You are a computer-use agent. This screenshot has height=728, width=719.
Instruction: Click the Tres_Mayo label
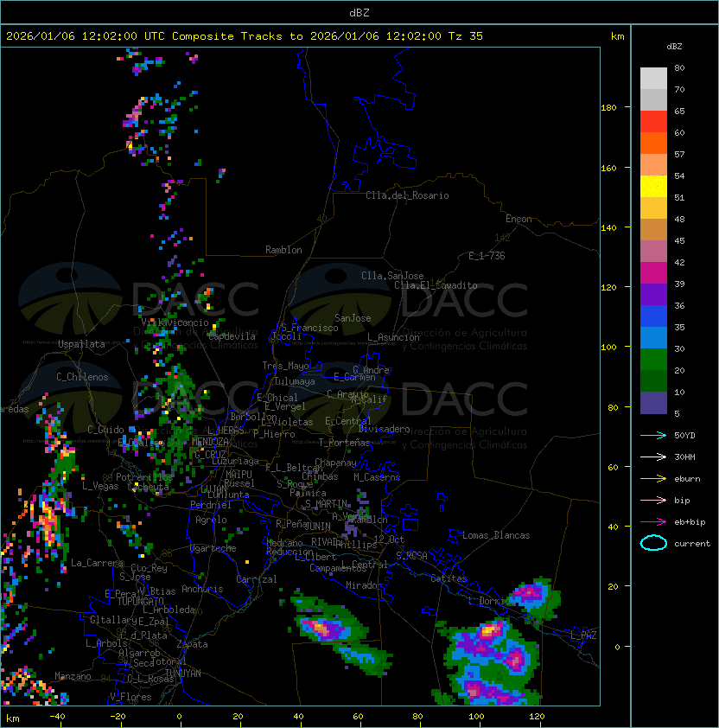285,366
